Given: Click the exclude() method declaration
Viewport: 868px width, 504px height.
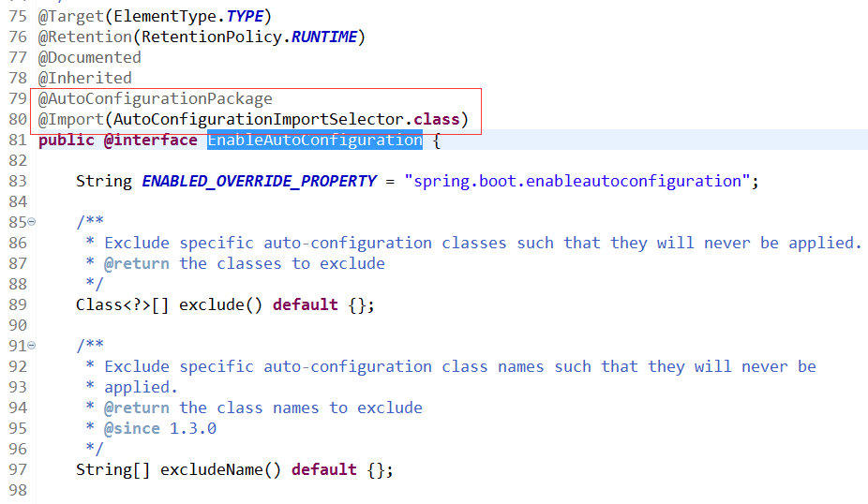Looking at the screenshot, I should tap(220, 304).
